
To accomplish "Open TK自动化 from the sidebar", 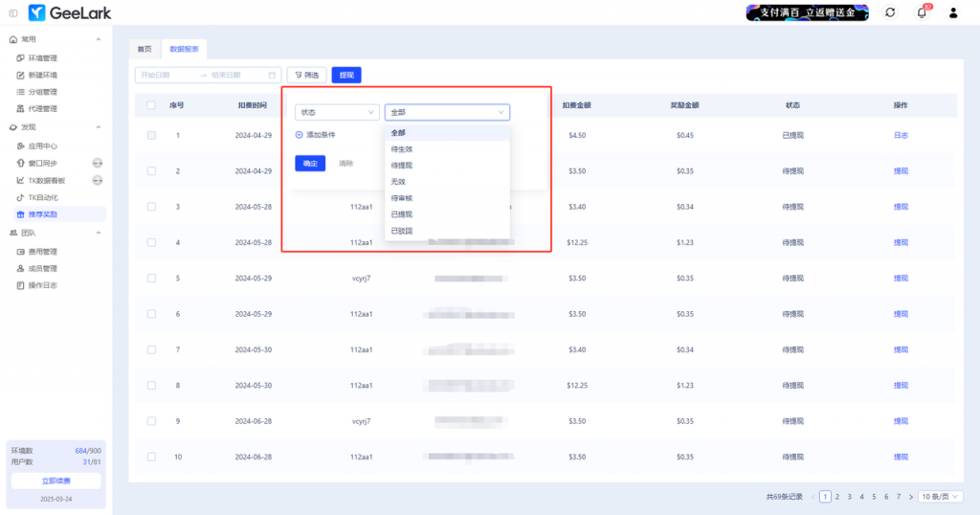I will (x=42, y=197).
